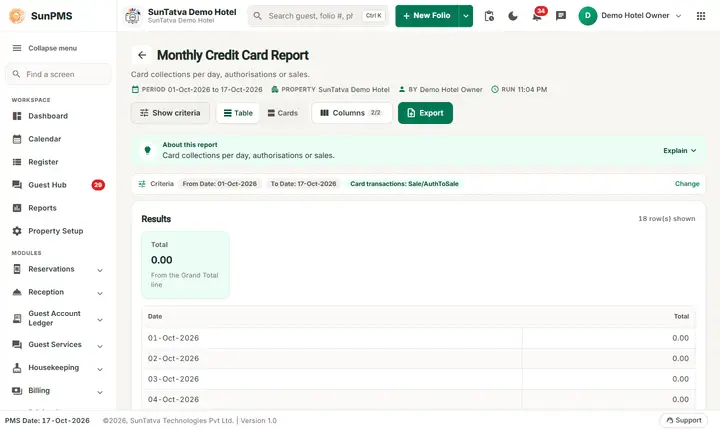
Task: Toggle dark mode moon icon
Action: pos(513,16)
